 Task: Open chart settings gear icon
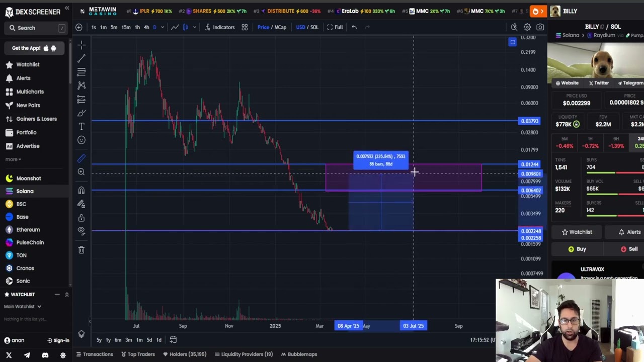tap(527, 27)
